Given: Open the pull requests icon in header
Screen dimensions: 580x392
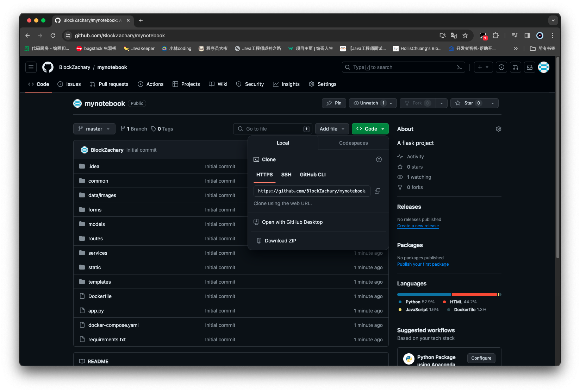Looking at the screenshot, I should (x=516, y=67).
